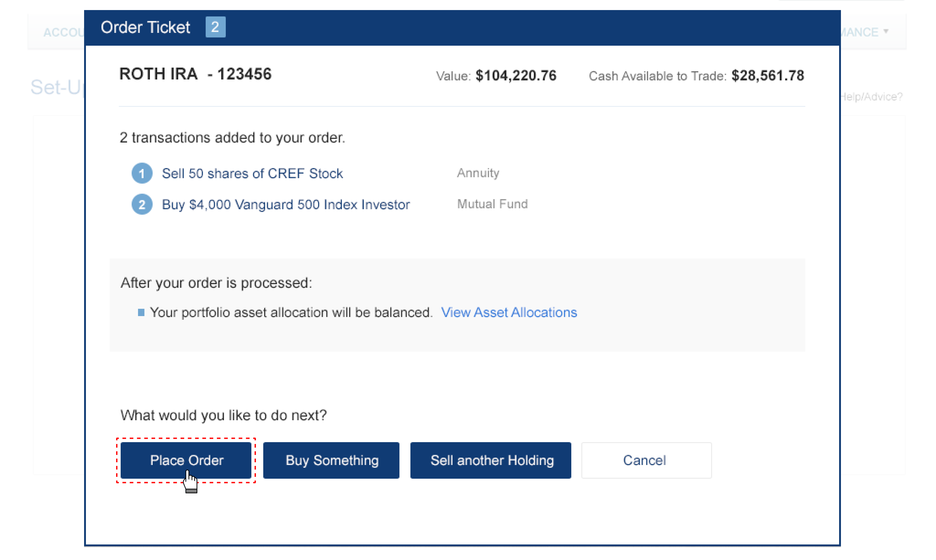Click the number 1 transaction circle

point(142,173)
